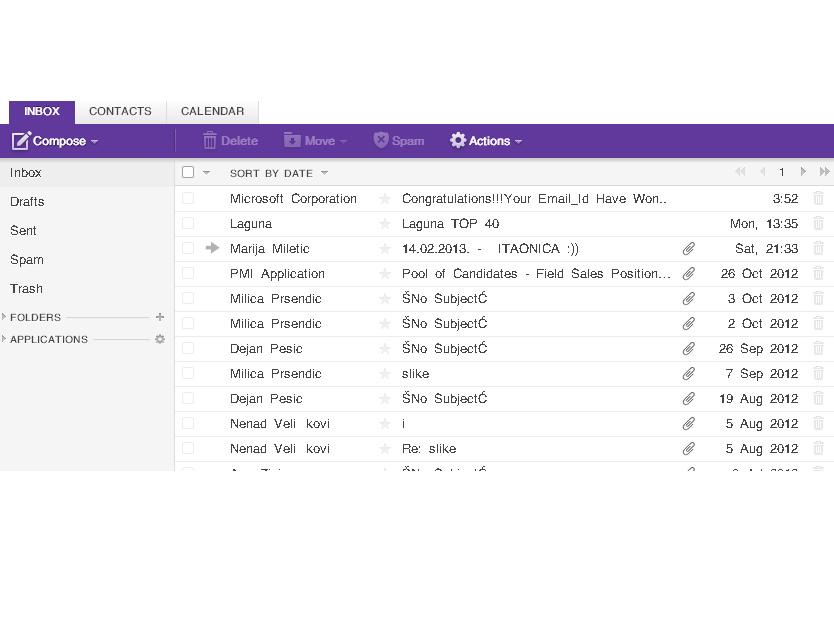Image resolution: width=834 pixels, height=635 pixels.
Task: Switch to the Inbox tab
Action: (x=42, y=112)
